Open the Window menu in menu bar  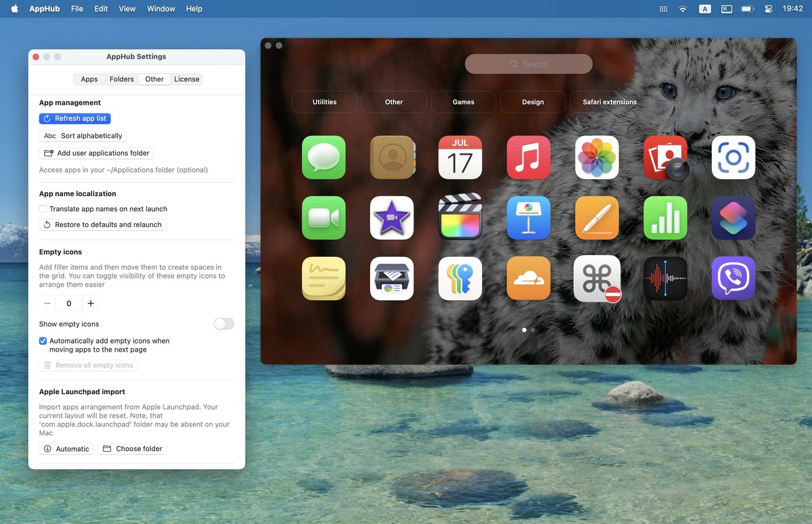160,9
